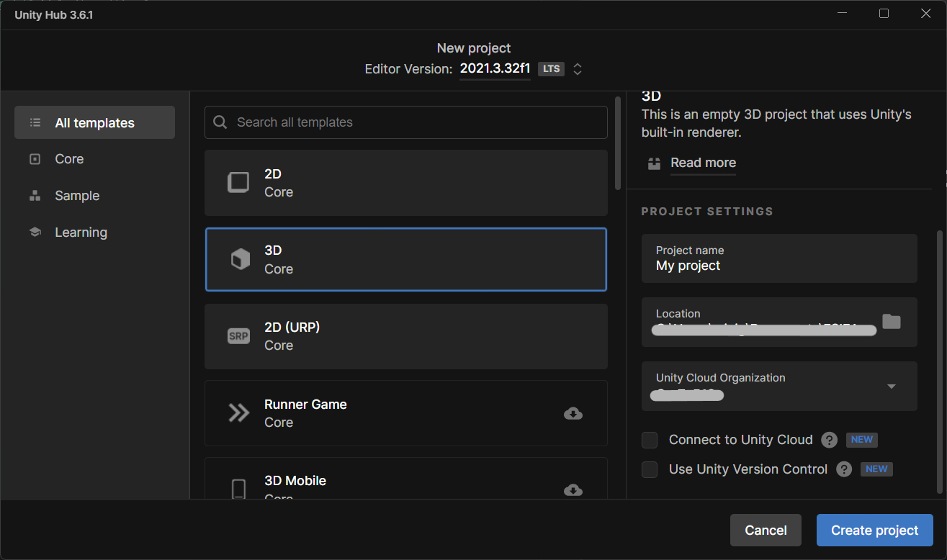Open the Learning templates category
This screenshot has width=947, height=560.
tap(81, 232)
